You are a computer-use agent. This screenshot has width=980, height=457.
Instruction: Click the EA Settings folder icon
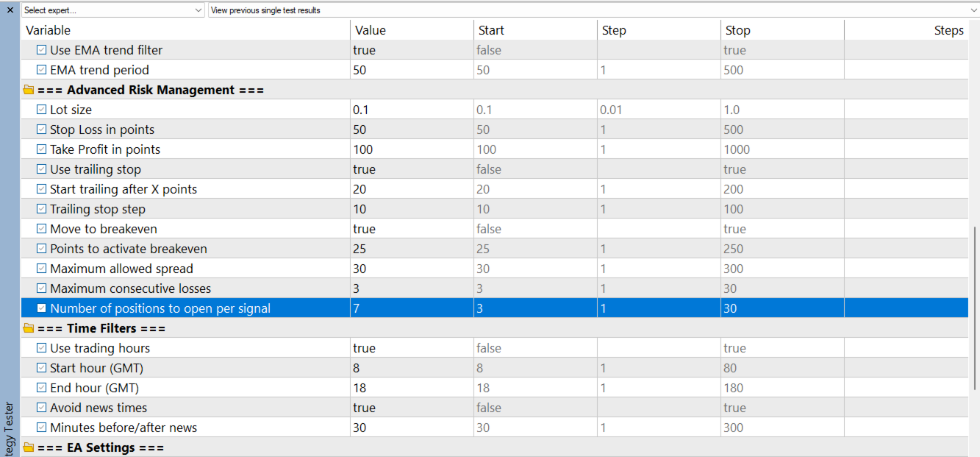(29, 447)
